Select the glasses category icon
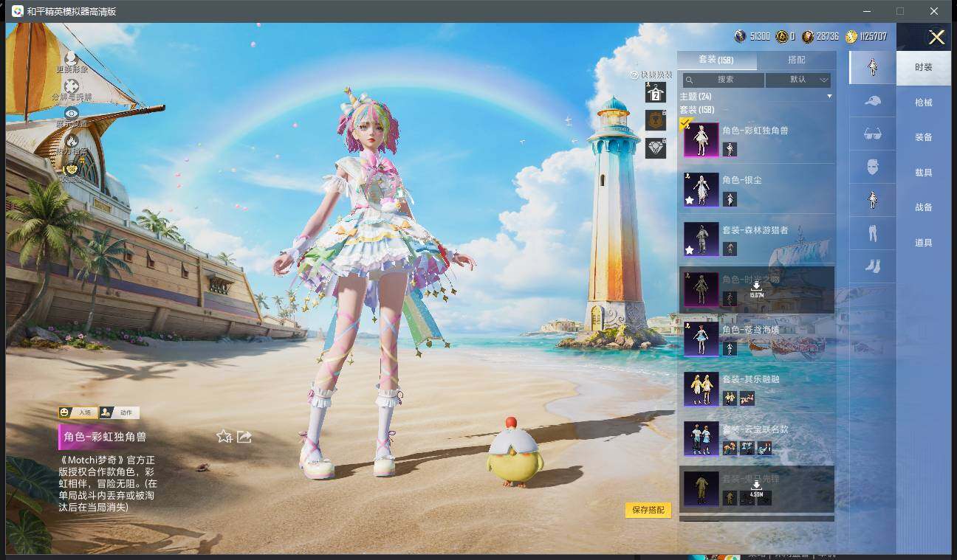 point(872,134)
